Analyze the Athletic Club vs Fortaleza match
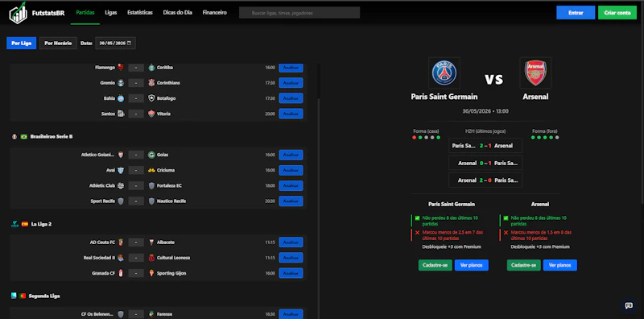The image size is (644, 319). click(291, 185)
